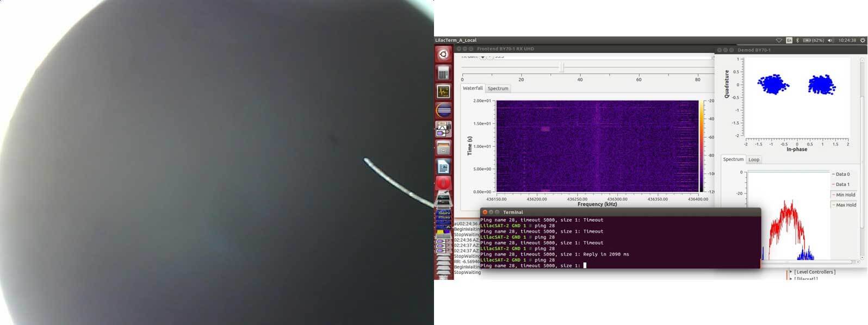Viewport: 868px width, 325px height.
Task: Open the gain dropdown arrow in the Frontend window
Action: coord(482,57)
